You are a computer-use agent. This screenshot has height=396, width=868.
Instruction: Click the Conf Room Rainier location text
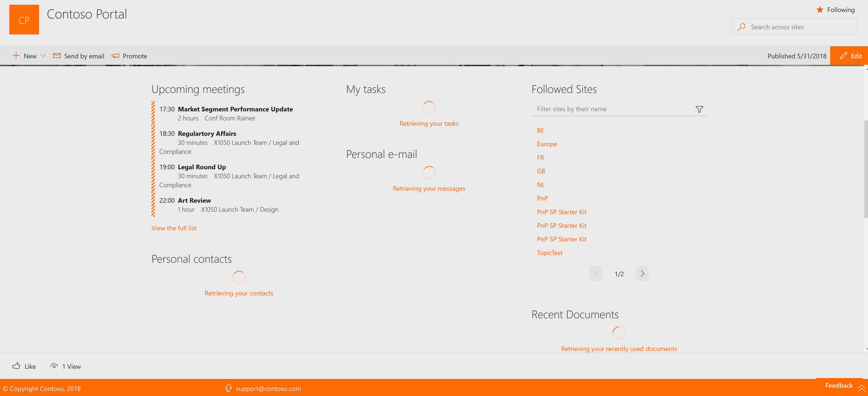[x=230, y=118]
